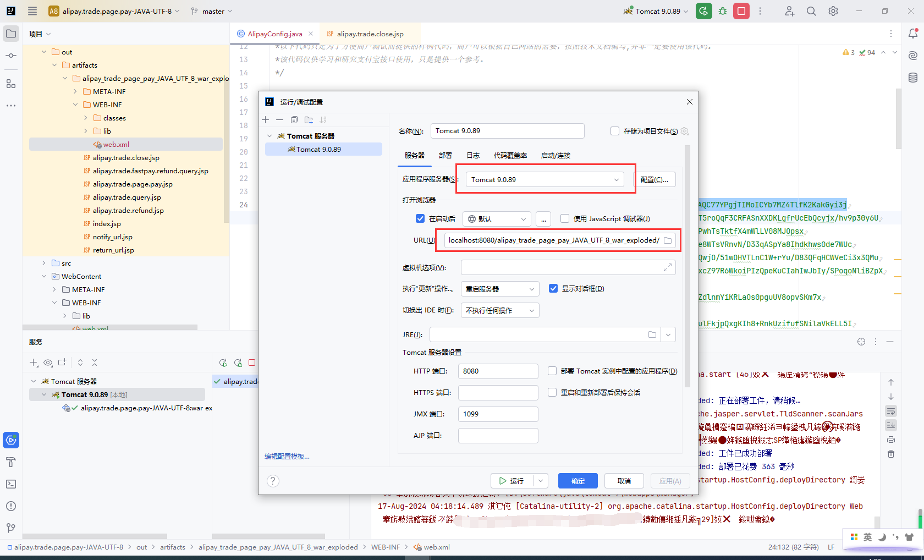Open help with question mark icon
The height and width of the screenshot is (560, 924).
tap(273, 481)
